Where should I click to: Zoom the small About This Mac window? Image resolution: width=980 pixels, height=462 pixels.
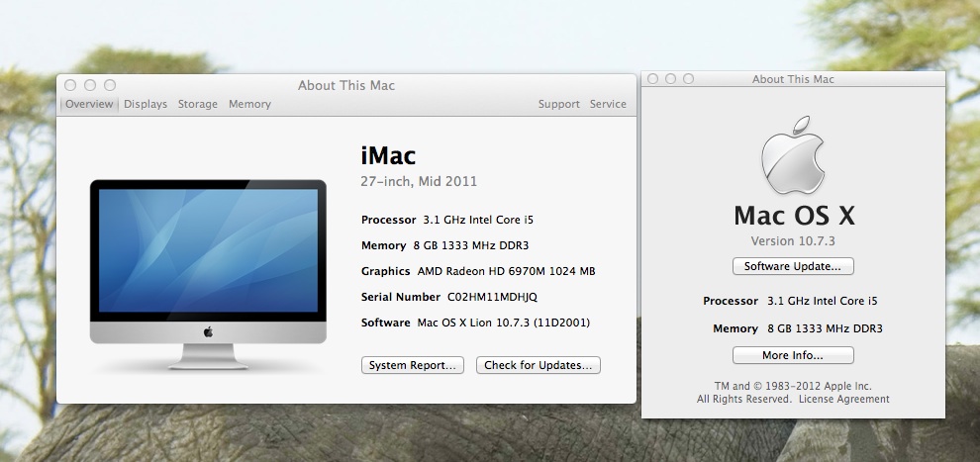tap(688, 79)
